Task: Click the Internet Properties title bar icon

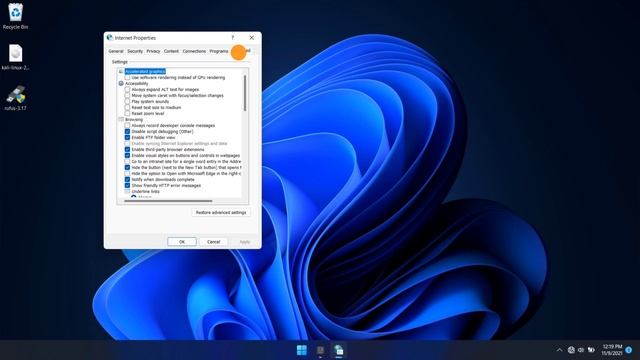Action: tap(109, 38)
